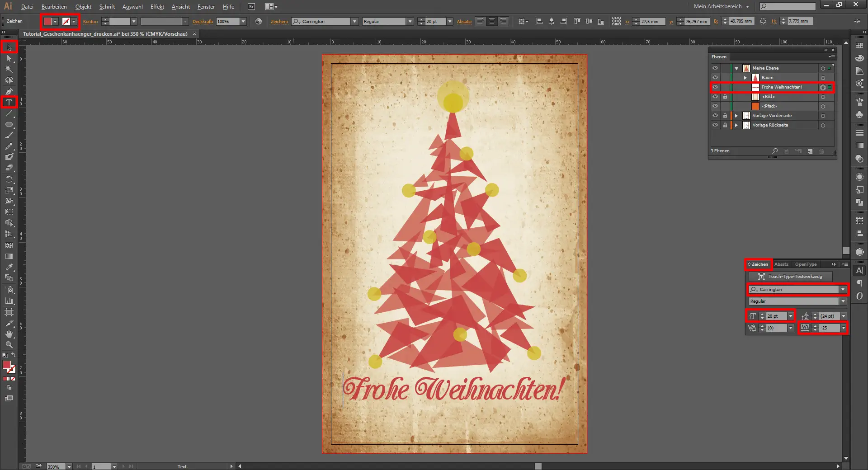
Task: Expand the Baum layer group
Action: click(745, 78)
